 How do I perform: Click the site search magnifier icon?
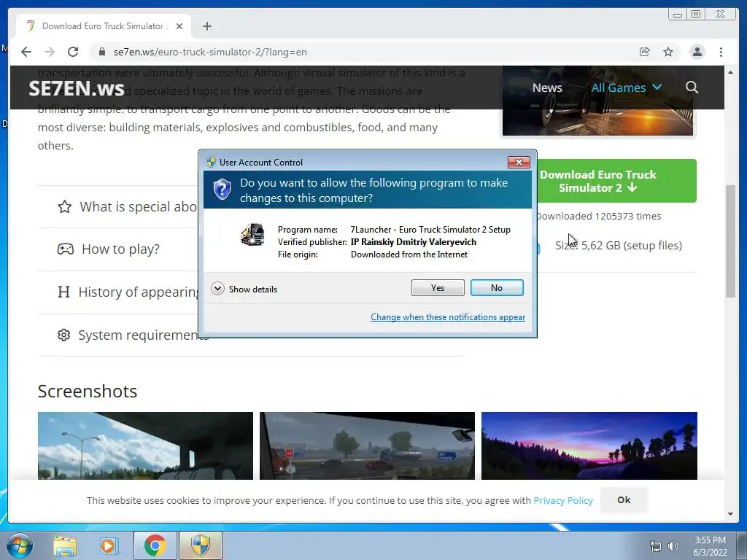click(x=692, y=87)
